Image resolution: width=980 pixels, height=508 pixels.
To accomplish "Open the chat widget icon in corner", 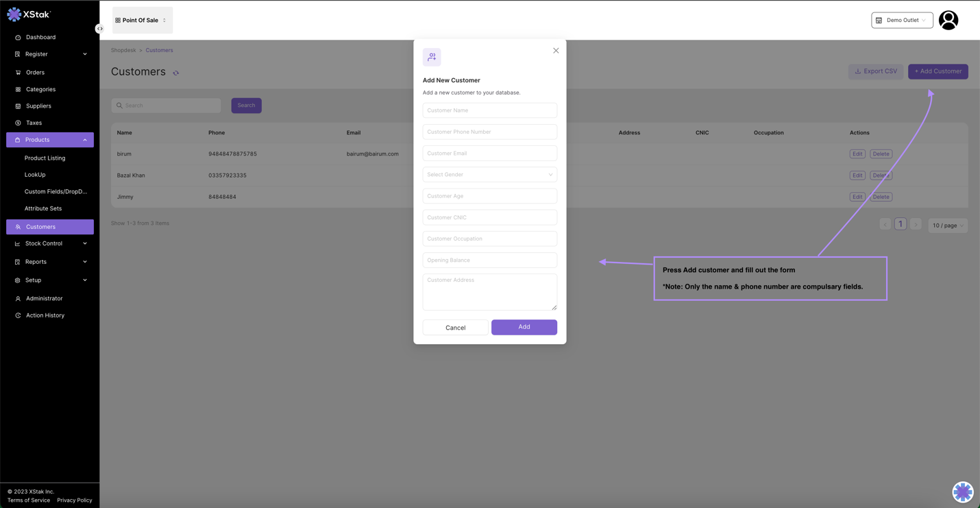I will [962, 492].
